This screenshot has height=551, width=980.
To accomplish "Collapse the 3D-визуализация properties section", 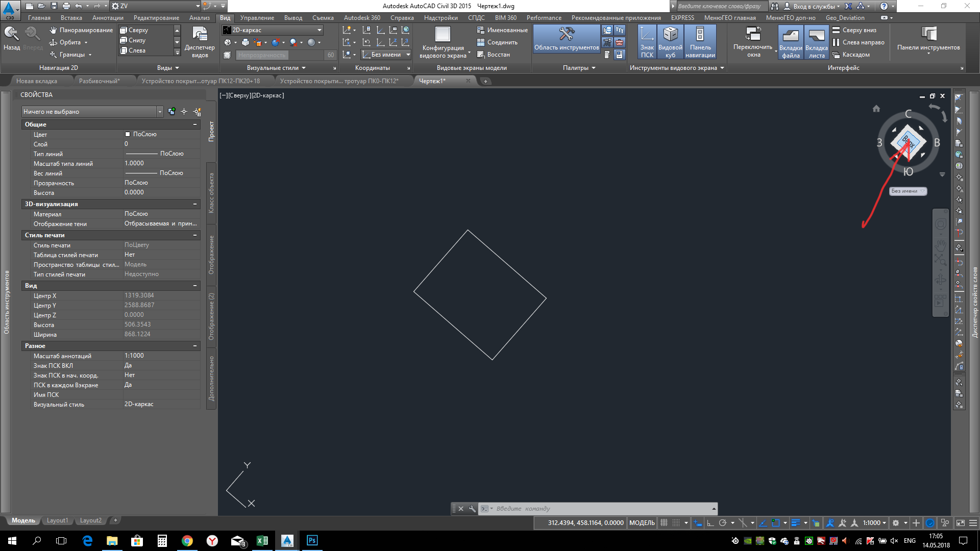I will tap(195, 204).
